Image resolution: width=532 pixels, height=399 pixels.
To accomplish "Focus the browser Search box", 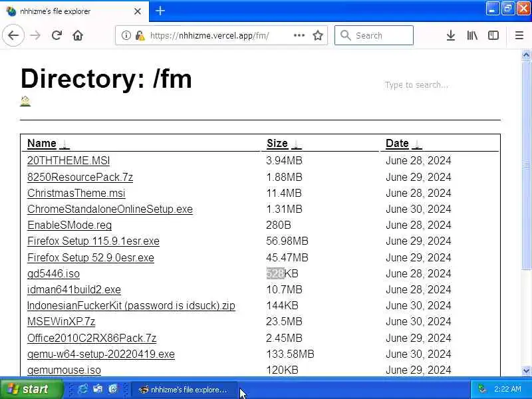I will pos(374,35).
